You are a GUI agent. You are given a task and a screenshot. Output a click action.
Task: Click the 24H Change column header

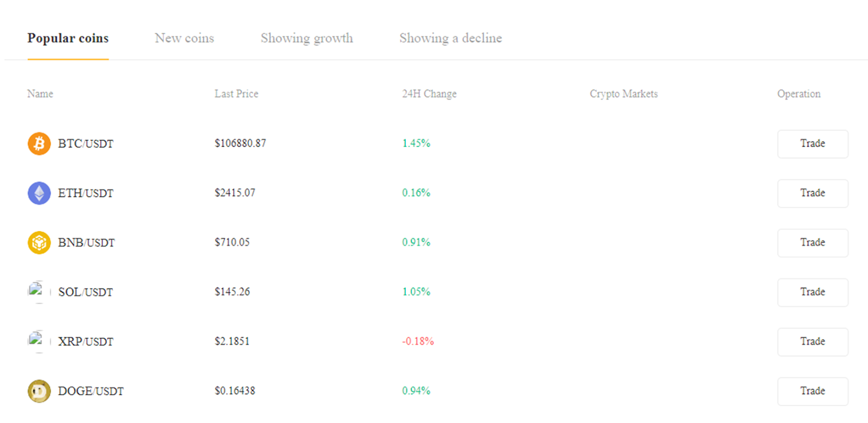(x=429, y=93)
